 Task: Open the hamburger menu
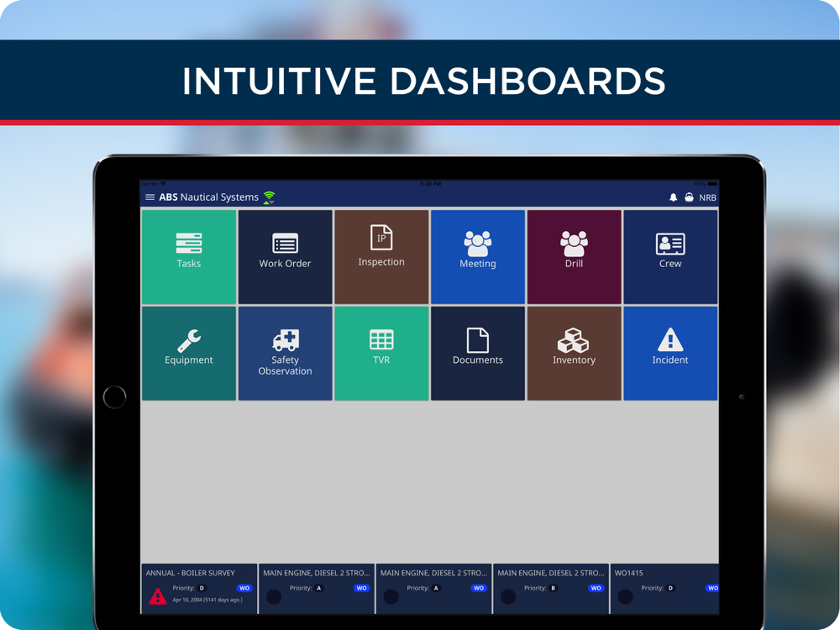(x=150, y=197)
